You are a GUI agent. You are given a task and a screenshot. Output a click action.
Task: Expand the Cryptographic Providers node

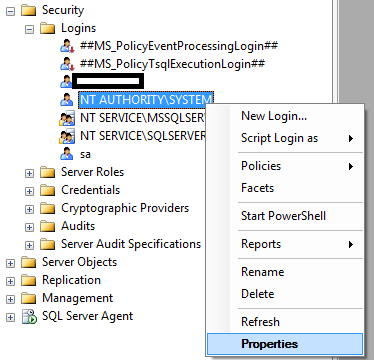[x=29, y=209]
